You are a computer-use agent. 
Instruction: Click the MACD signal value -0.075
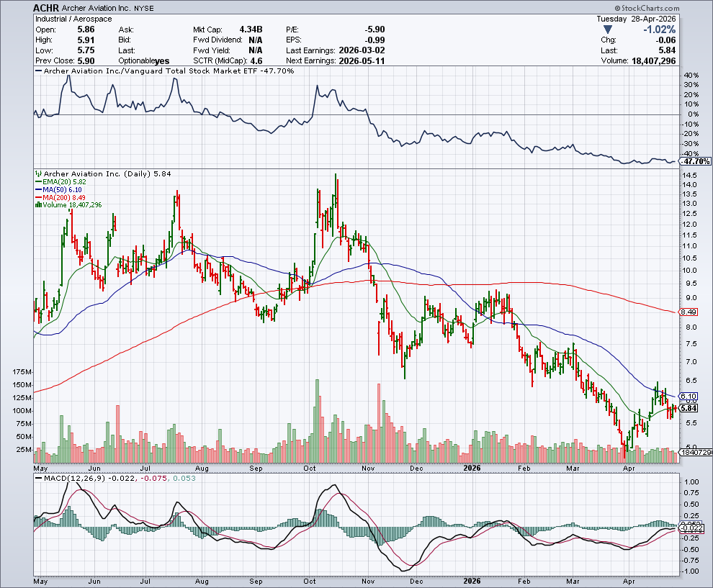[153, 478]
